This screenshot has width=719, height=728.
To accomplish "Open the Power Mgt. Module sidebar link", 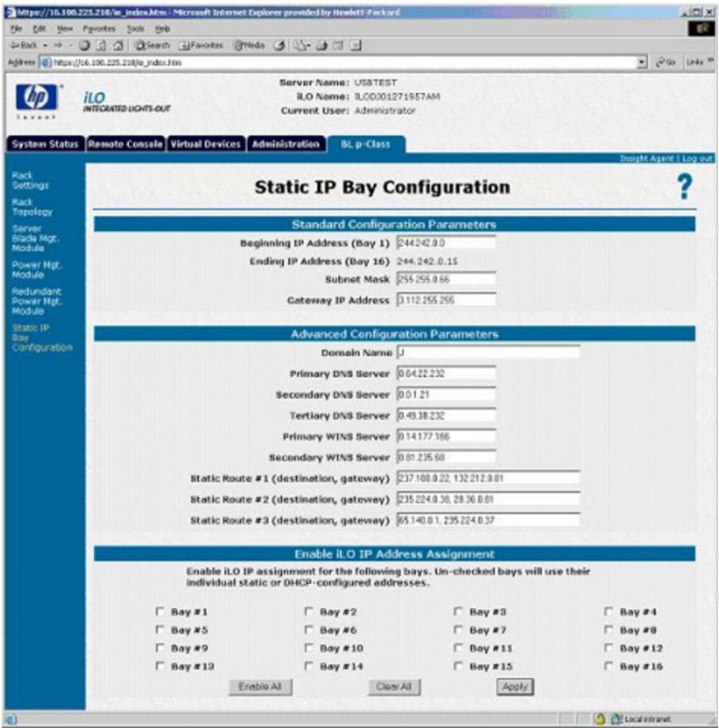I will 37,269.
